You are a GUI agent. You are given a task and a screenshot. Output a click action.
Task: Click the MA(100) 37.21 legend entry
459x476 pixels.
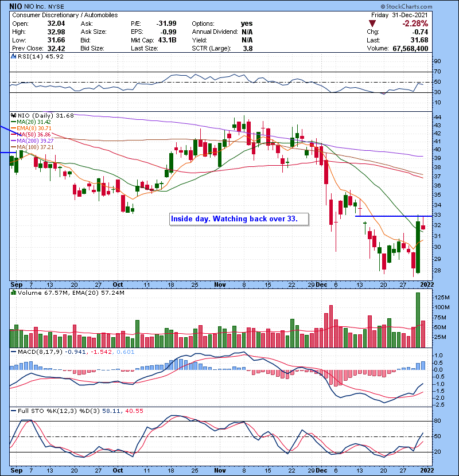[32, 147]
